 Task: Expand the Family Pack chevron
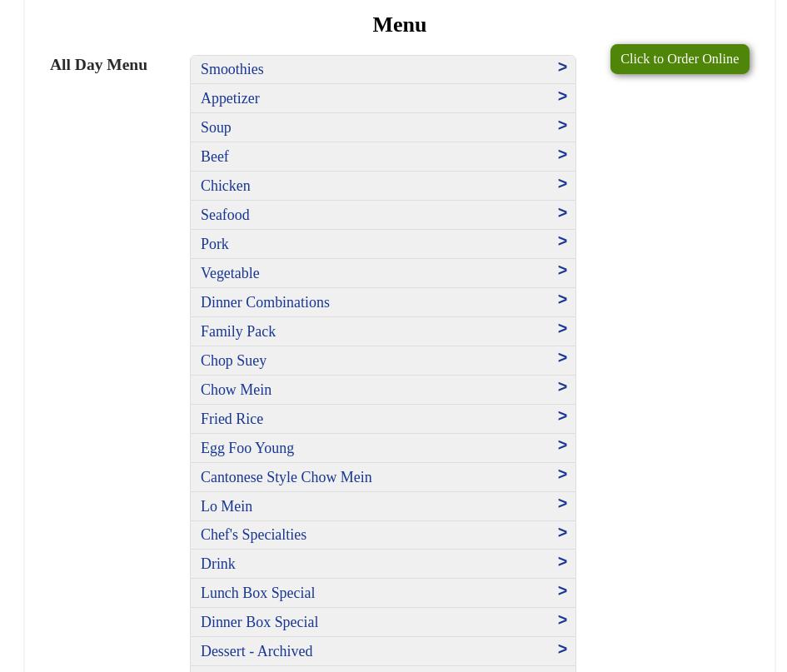pos(562,329)
